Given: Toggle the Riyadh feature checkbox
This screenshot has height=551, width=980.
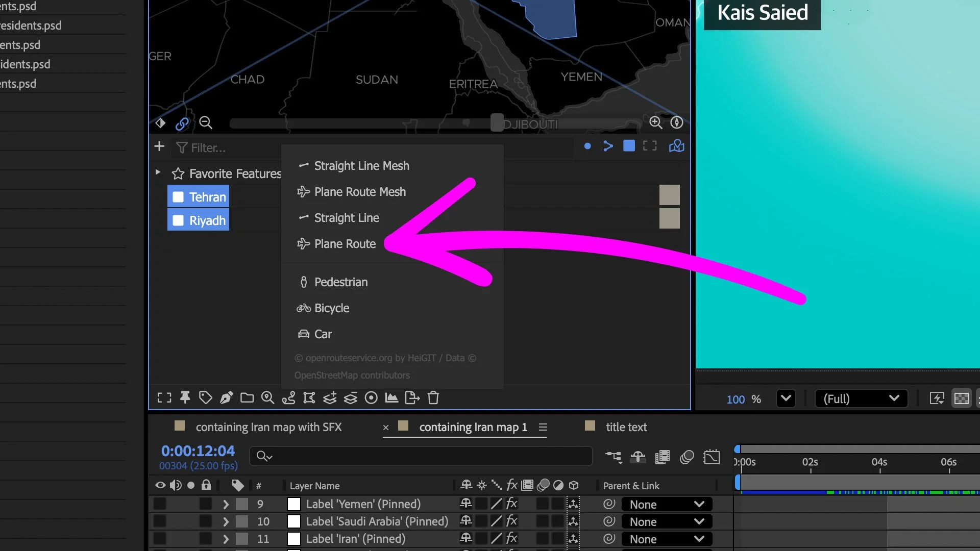Looking at the screenshot, I should pyautogui.click(x=178, y=220).
